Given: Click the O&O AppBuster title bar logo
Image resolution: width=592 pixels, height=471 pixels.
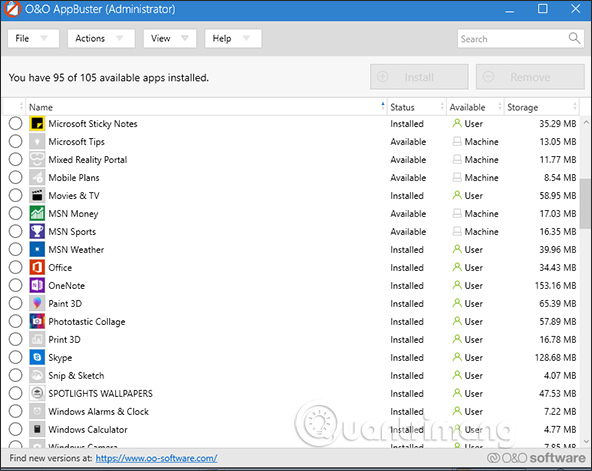Looking at the screenshot, I should tap(12, 9).
